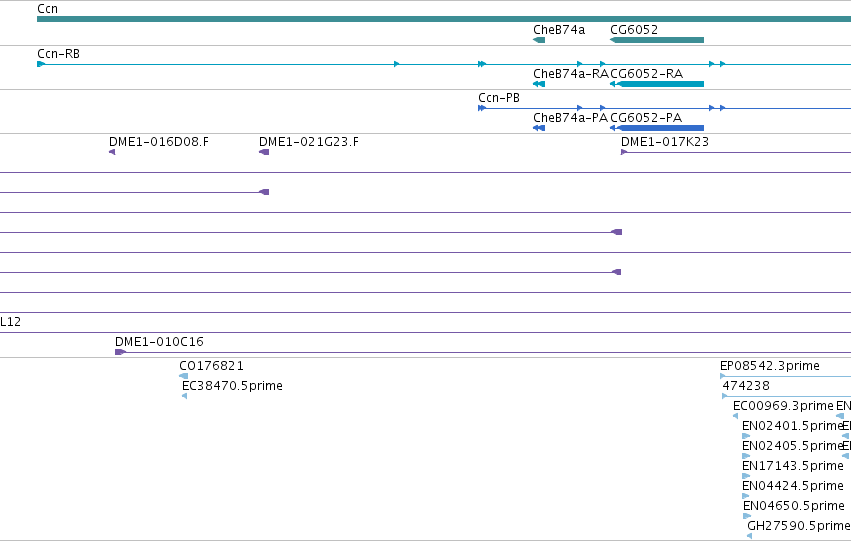
Task: Select the 474238 feature start arrow
Action: coord(725,396)
